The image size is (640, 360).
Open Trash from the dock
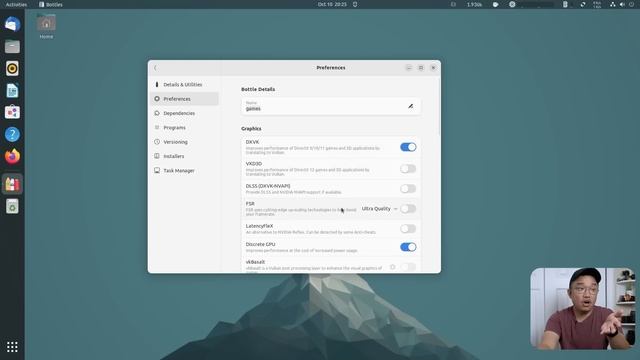(12, 207)
